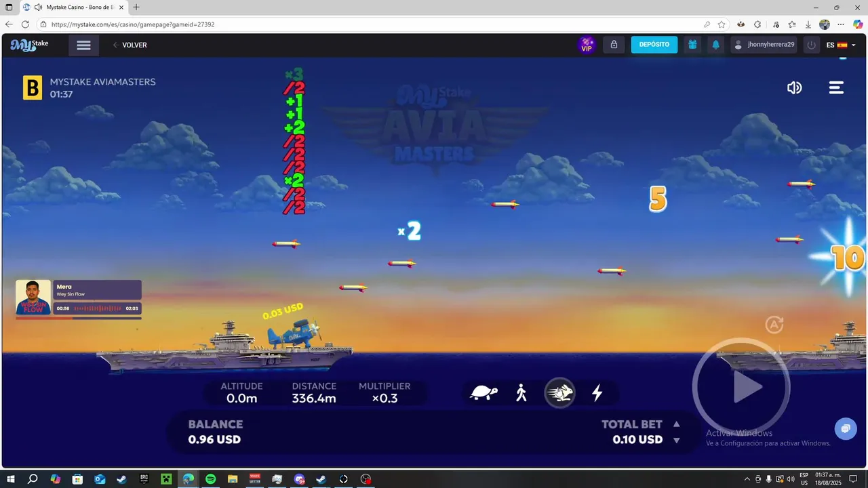Select turtle slow speed
The width and height of the screenshot is (868, 488).
coord(484,393)
